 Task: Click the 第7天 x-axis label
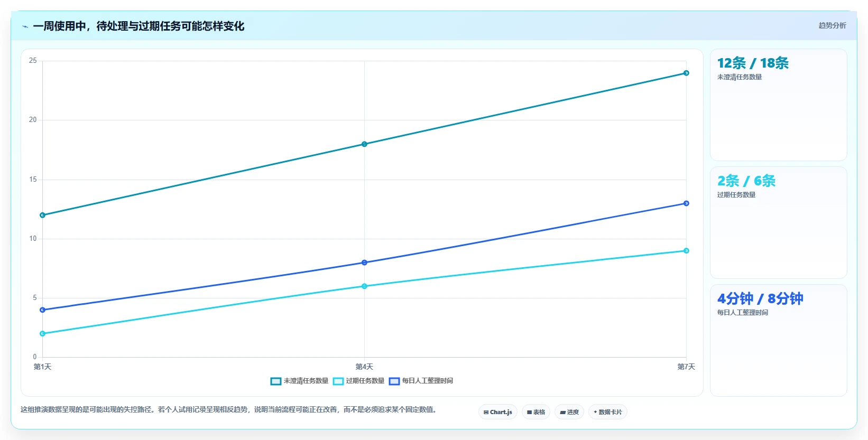(x=686, y=367)
